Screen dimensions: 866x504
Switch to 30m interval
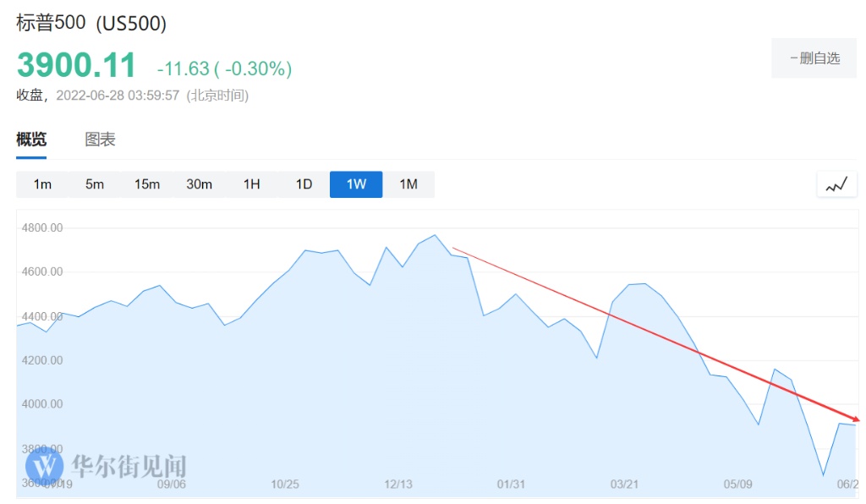[x=200, y=184]
